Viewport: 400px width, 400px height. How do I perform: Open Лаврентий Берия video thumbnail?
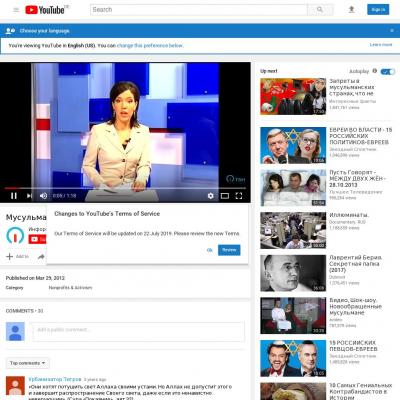tap(293, 273)
